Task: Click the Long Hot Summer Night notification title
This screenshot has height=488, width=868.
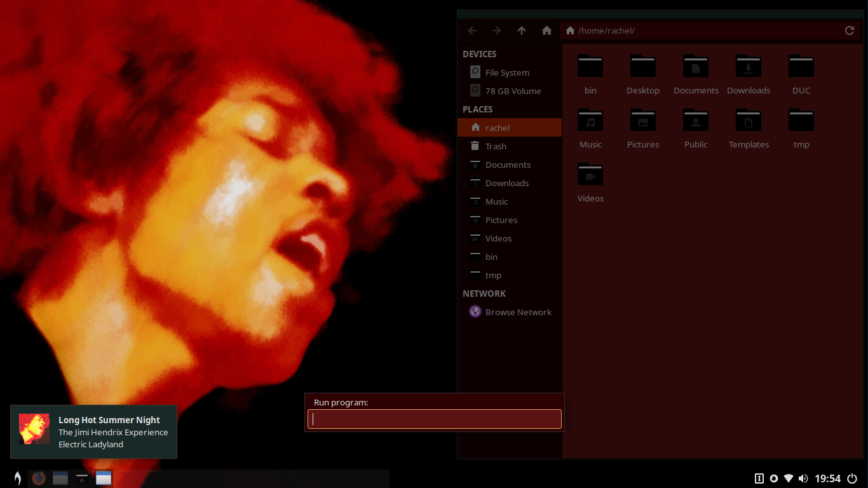Action: [109, 420]
